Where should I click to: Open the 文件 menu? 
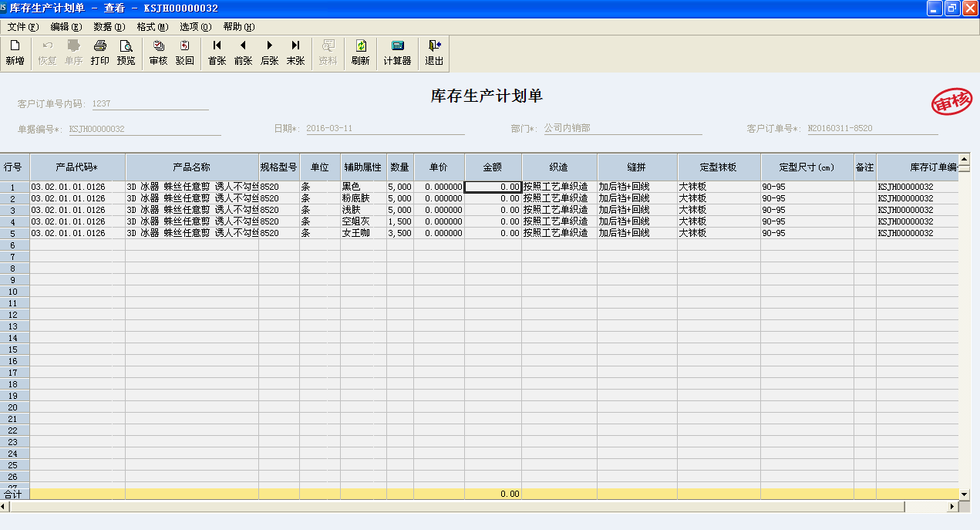tap(23, 27)
